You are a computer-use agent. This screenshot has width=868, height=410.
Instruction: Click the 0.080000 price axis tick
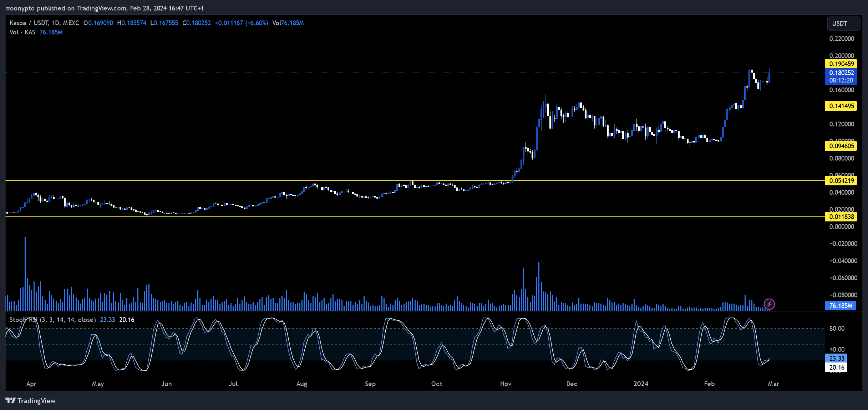pos(842,159)
